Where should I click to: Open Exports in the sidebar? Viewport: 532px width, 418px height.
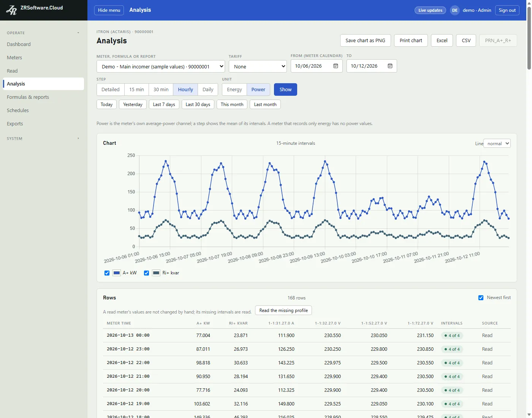pyautogui.click(x=43, y=124)
